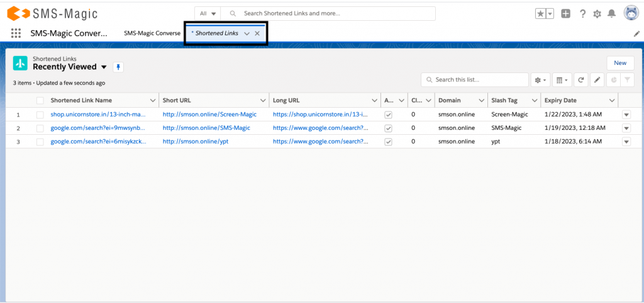The width and height of the screenshot is (644, 303).
Task: Switch to the SMS-Magic Converse tab
Action: [x=152, y=33]
